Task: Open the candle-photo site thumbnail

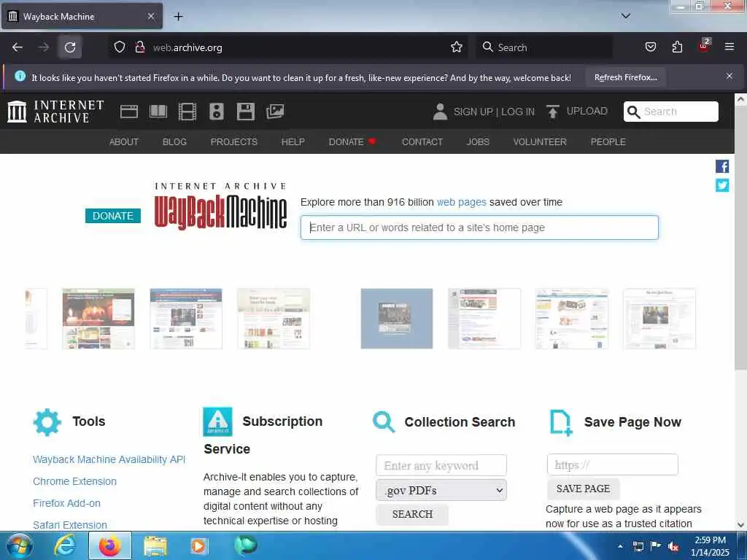Action: [x=98, y=319]
